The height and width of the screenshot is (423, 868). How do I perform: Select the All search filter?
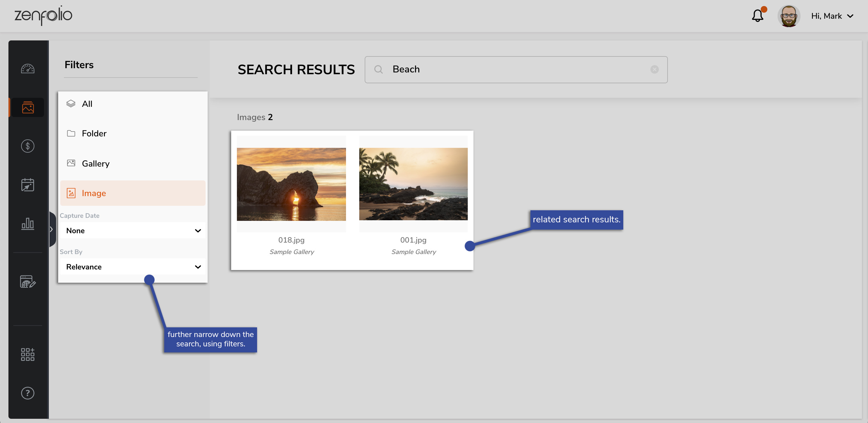tap(87, 103)
